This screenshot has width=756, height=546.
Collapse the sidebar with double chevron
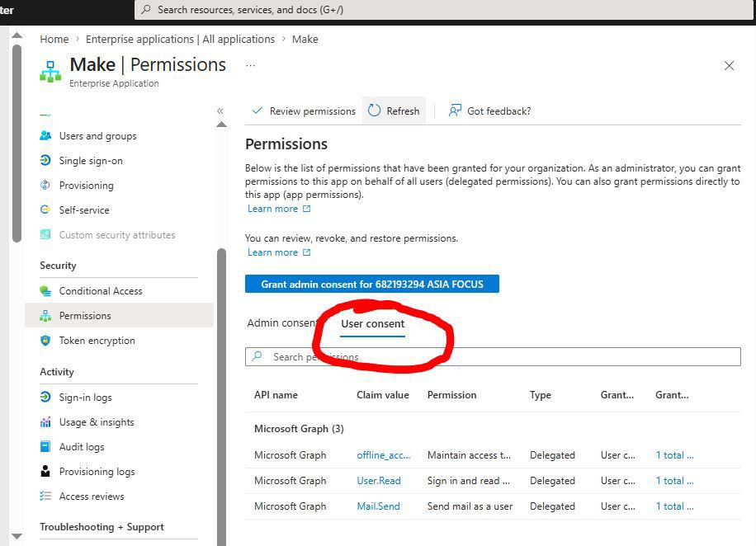[x=220, y=111]
